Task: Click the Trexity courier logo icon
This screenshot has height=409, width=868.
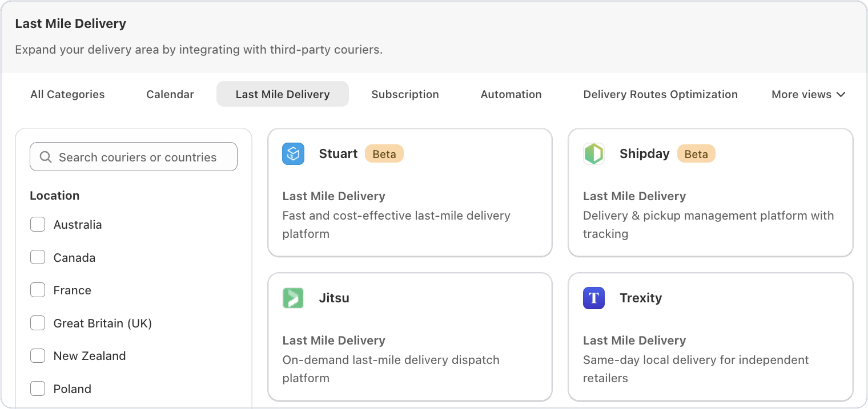Action: (x=594, y=298)
